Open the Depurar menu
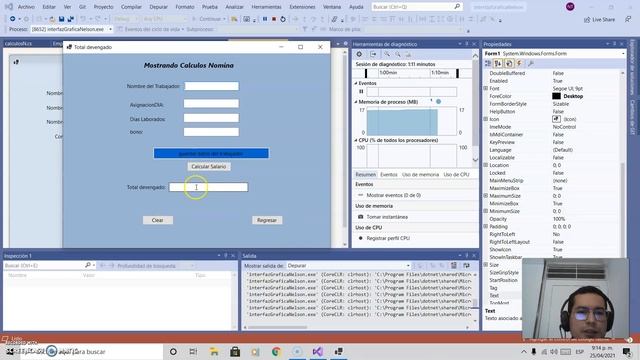Image resolution: width=640 pixels, height=360 pixels. pyautogui.click(x=158, y=7)
